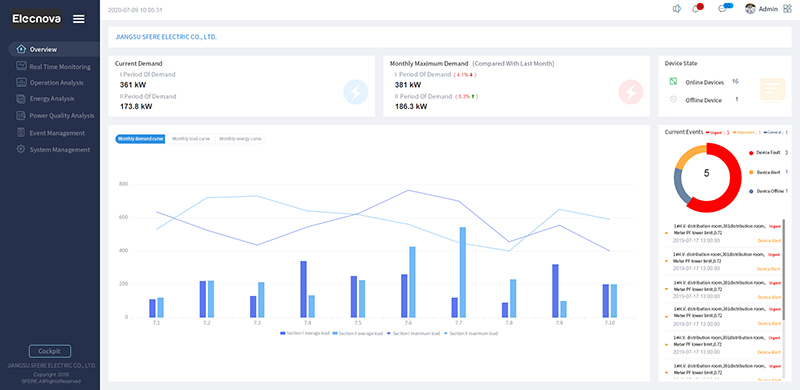Screen dimensions: 800x390
Task: Click the speaker announcement icon
Action: tap(677, 9)
